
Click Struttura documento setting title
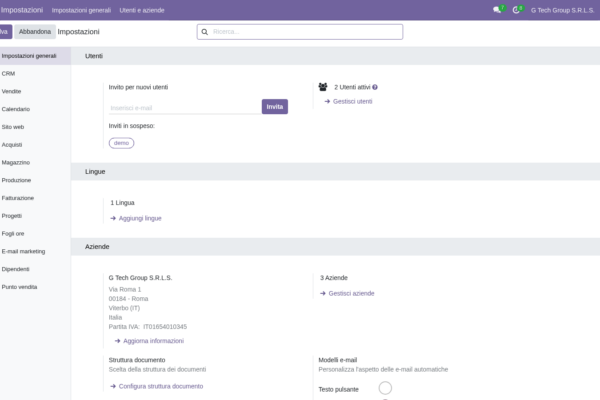(x=137, y=360)
